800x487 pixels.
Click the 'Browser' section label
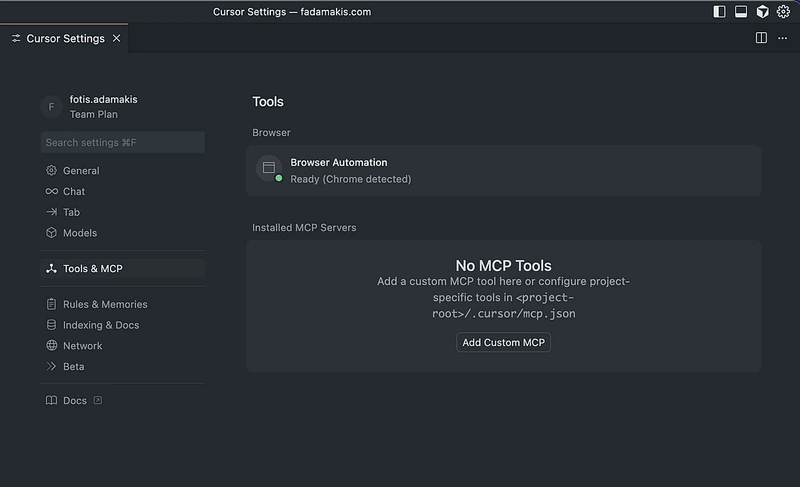(x=271, y=133)
